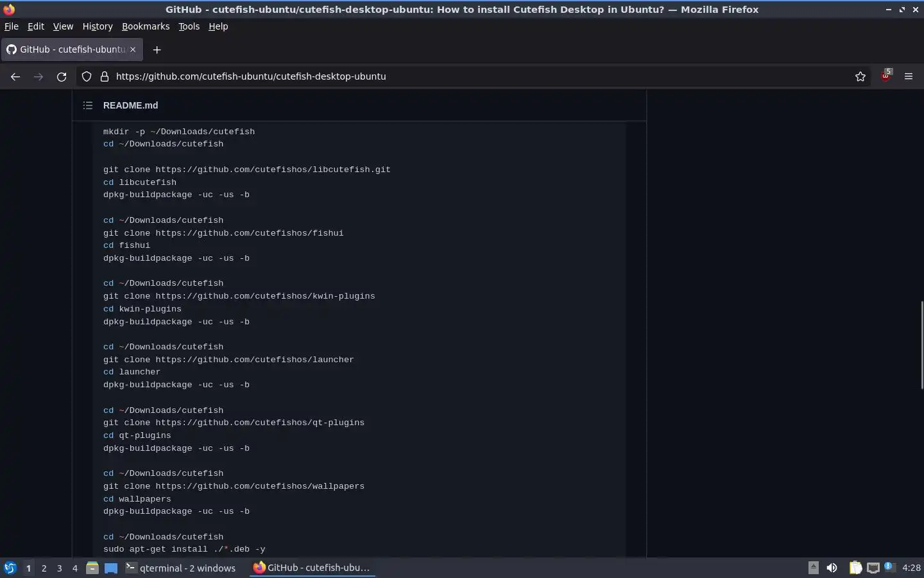Reload the current GitHub page
This screenshot has width=924, height=578.
[x=62, y=76]
